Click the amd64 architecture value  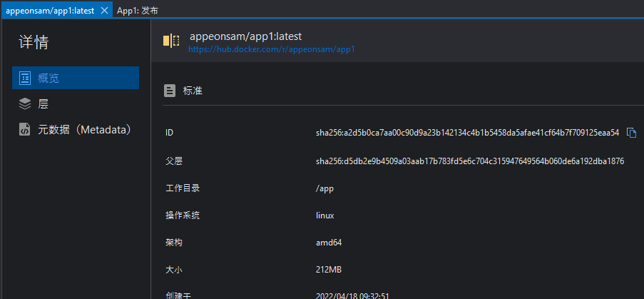[329, 243]
